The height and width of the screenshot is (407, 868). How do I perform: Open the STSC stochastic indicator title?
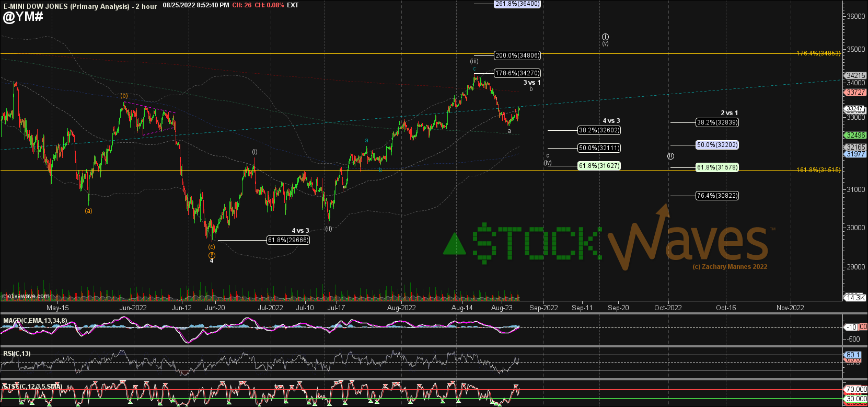click(32, 387)
